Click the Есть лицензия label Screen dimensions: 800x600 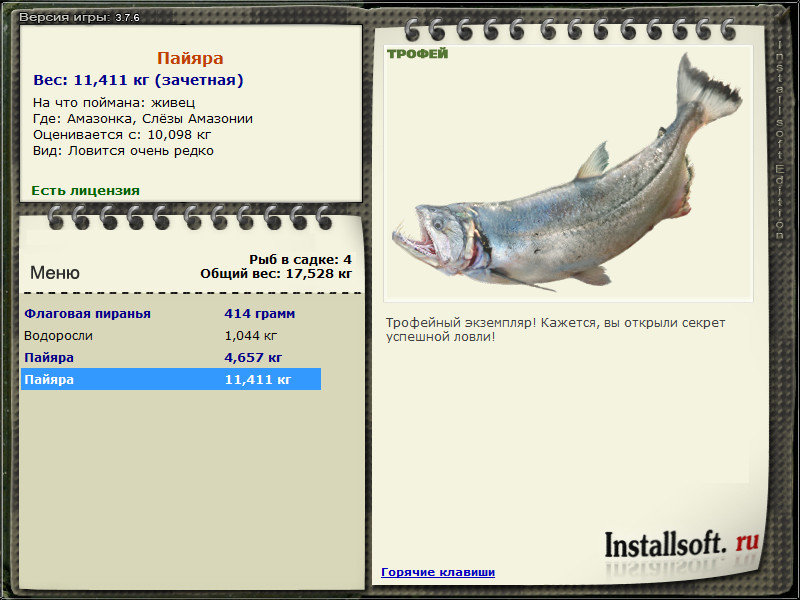click(x=85, y=190)
